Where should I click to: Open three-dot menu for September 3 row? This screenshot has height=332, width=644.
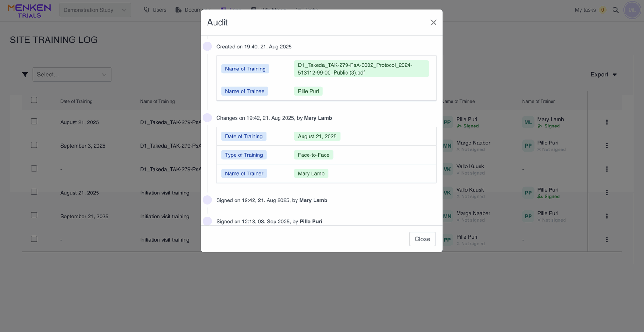click(x=607, y=146)
